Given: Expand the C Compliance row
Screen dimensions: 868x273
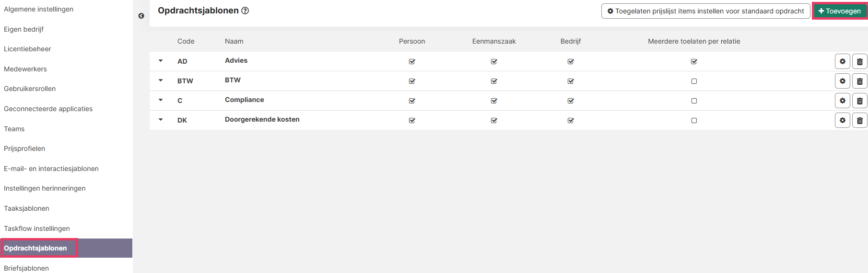Looking at the screenshot, I should point(161,100).
